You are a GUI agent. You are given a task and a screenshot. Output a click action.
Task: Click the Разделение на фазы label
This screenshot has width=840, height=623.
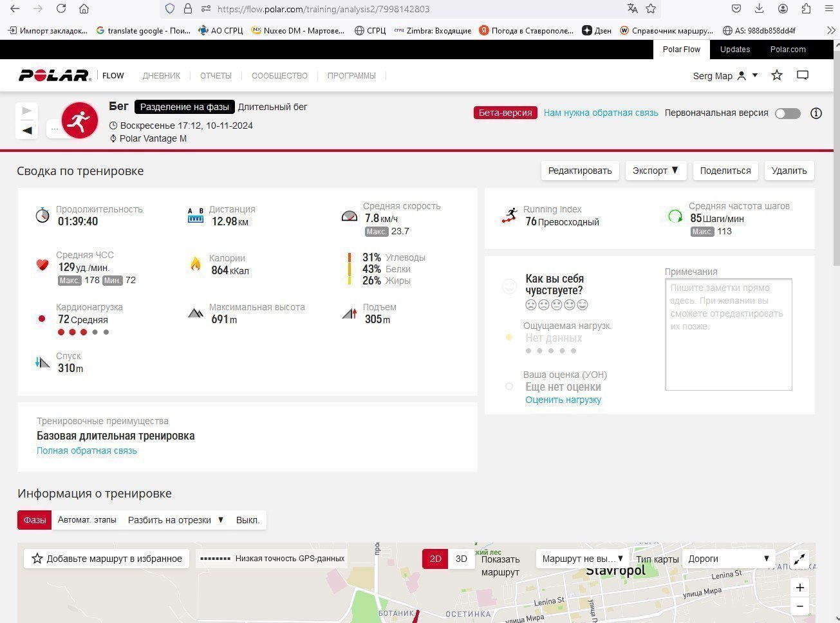(x=185, y=107)
